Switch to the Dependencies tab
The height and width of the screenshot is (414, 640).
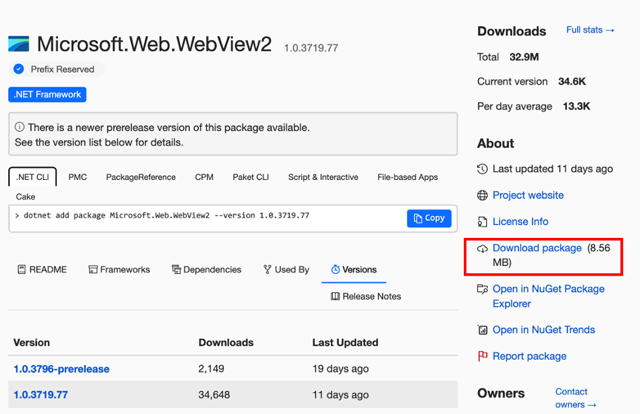[206, 270]
